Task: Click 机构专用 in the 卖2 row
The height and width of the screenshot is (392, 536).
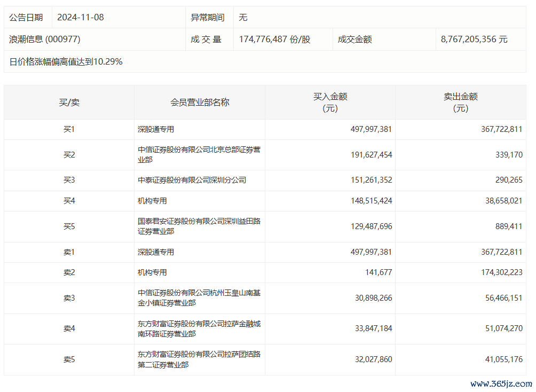Action: tap(153, 272)
